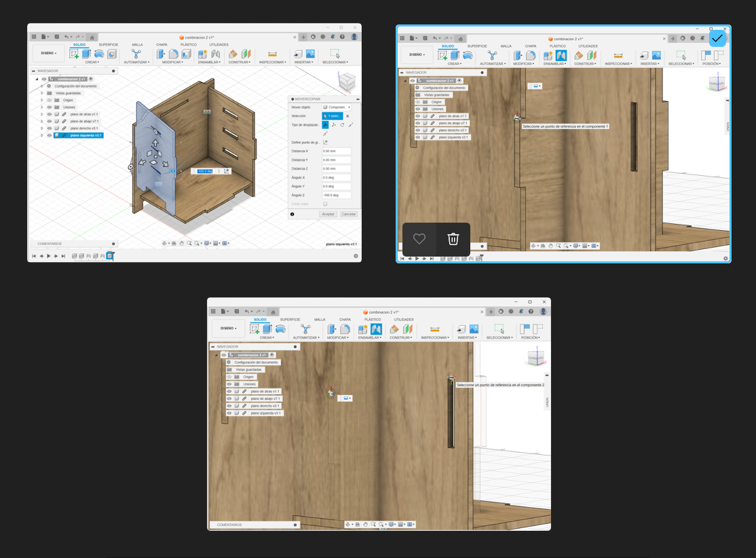Click highlighted Joint icon in 'componente 1' window
The height and width of the screenshot is (558, 756).
pos(561,56)
